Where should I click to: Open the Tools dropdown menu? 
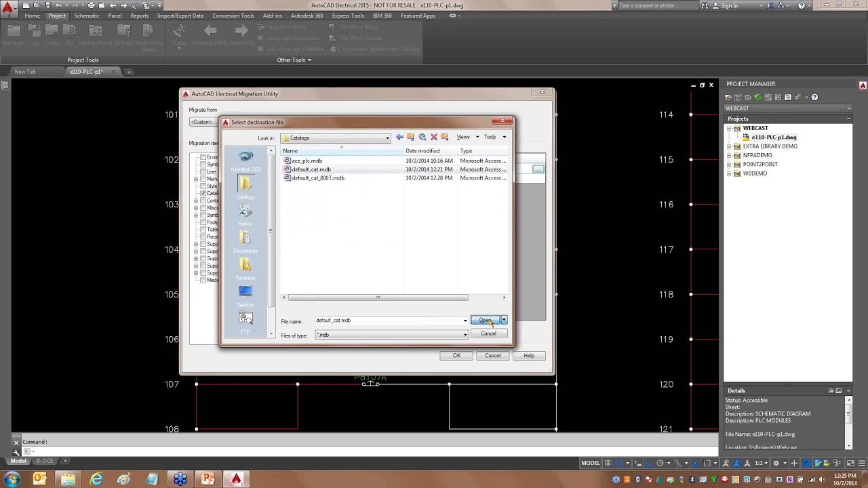494,137
